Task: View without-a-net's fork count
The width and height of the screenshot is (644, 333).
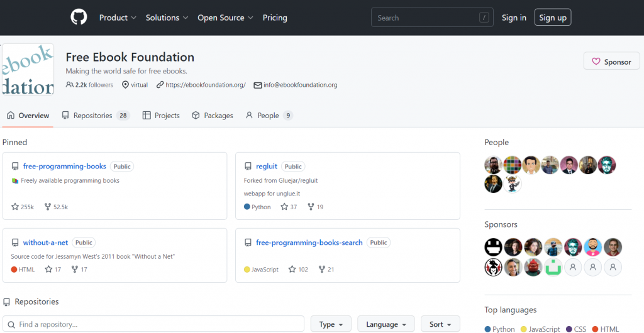Action: [x=79, y=270]
